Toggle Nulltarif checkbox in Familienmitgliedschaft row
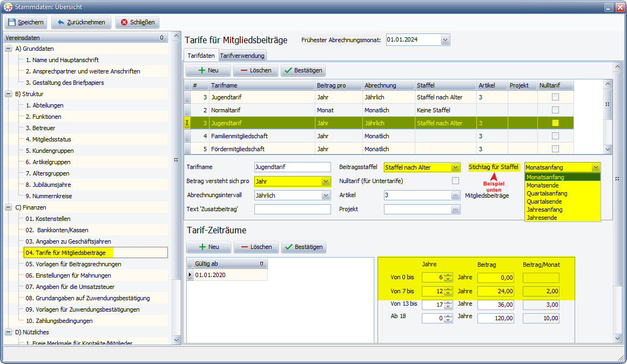 [555, 136]
